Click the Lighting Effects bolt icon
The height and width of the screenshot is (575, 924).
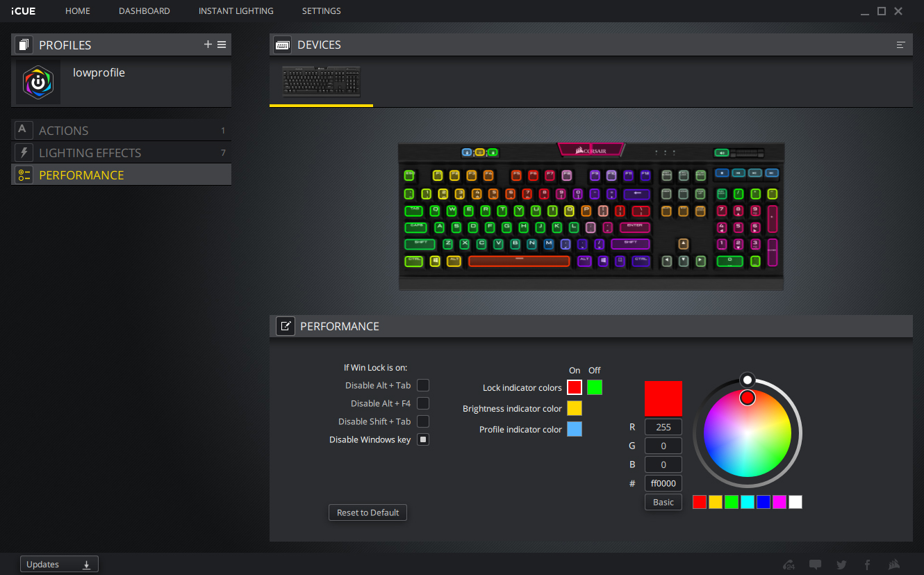coord(24,152)
